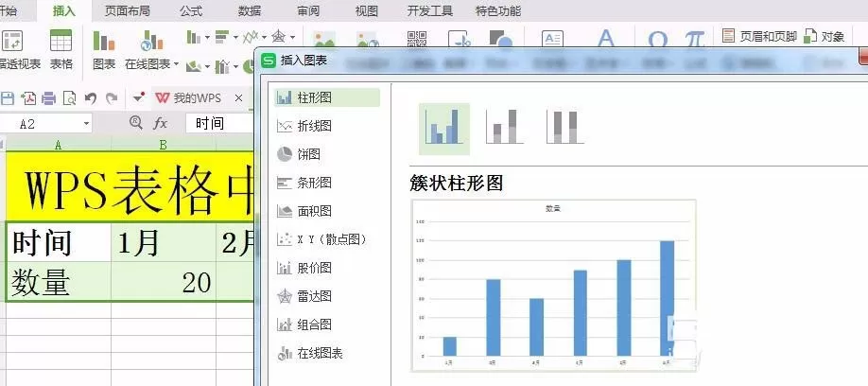Image resolution: width=868 pixels, height=386 pixels.
Task: Insert a table with the 表格 icon
Action: [61, 49]
